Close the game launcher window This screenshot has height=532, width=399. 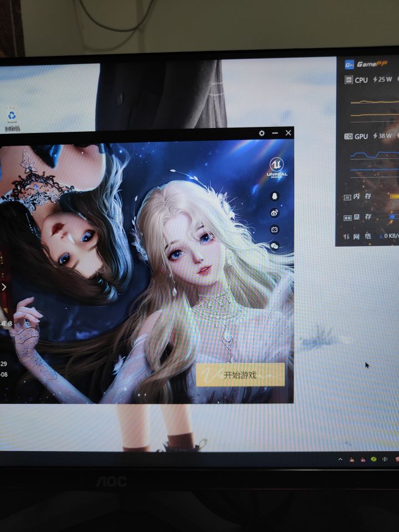[x=288, y=133]
